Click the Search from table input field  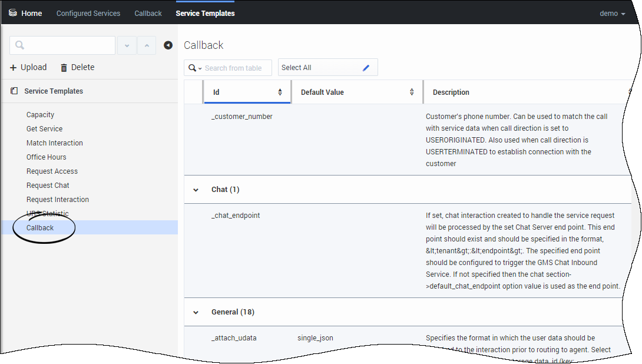point(237,68)
